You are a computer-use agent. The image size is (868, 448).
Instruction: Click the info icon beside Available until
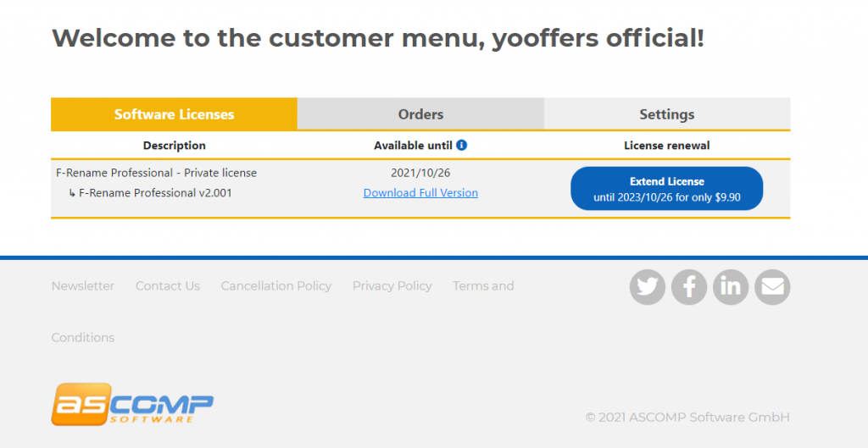pos(462,145)
